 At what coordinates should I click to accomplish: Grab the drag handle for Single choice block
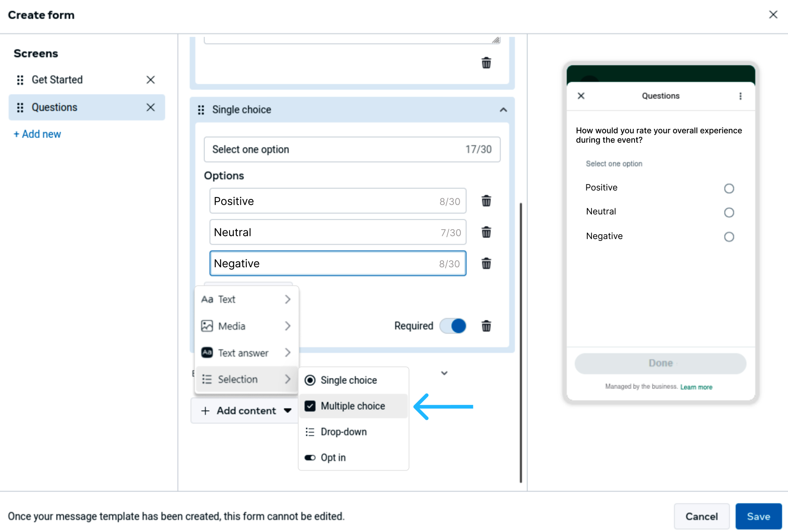click(x=201, y=110)
